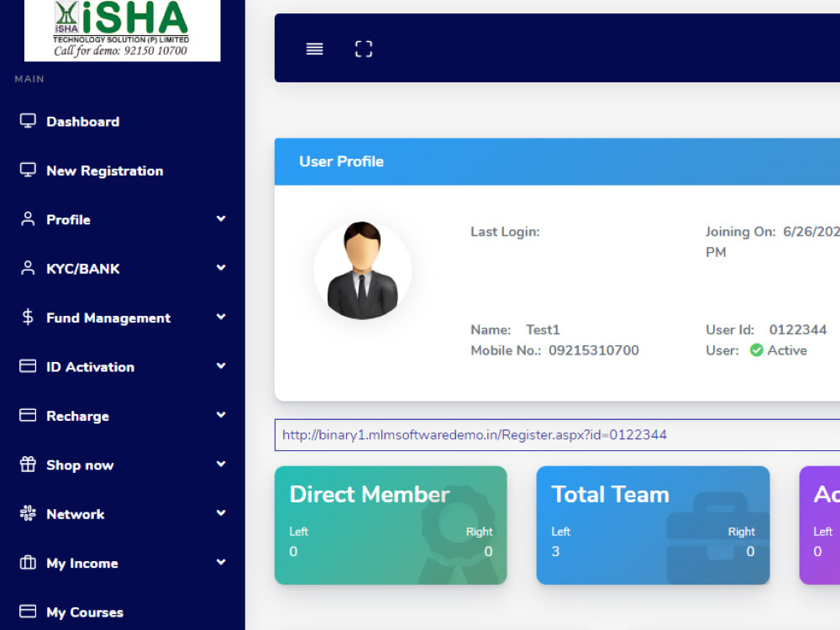Click the purple card next to Total Team
The height and width of the screenshot is (630, 840).
pyautogui.click(x=820, y=525)
